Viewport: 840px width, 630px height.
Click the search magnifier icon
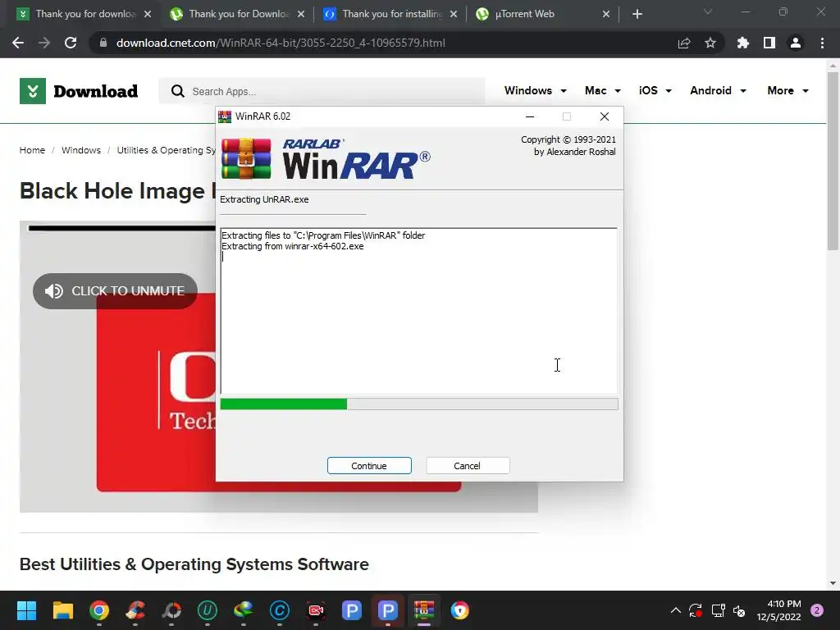pos(177,91)
